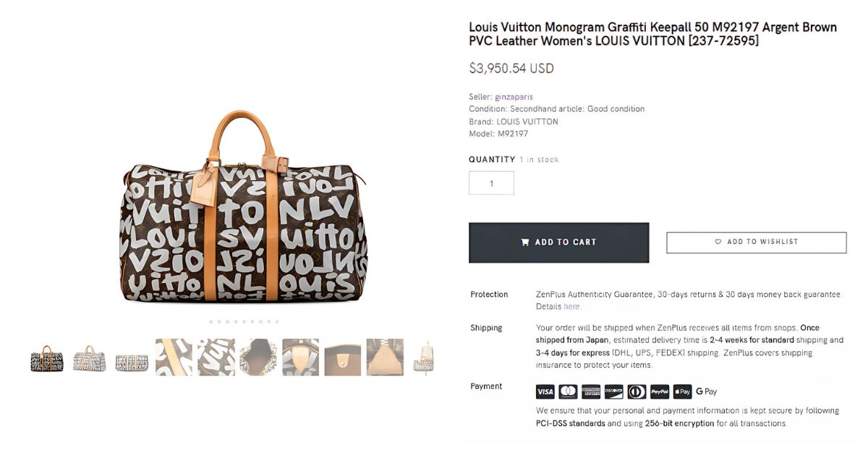The image size is (868, 456).
Task: Click the Diners Club payment icon
Action: pyautogui.click(x=637, y=392)
